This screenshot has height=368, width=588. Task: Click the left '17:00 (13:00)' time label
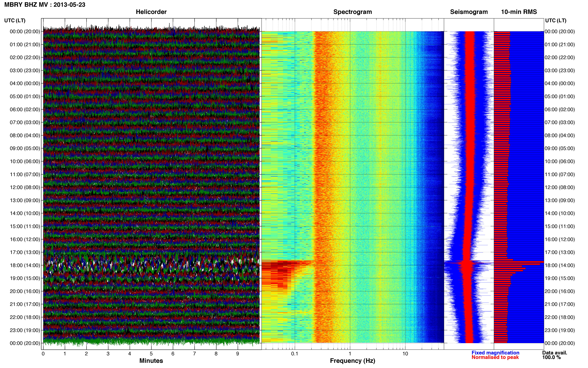click(25, 252)
